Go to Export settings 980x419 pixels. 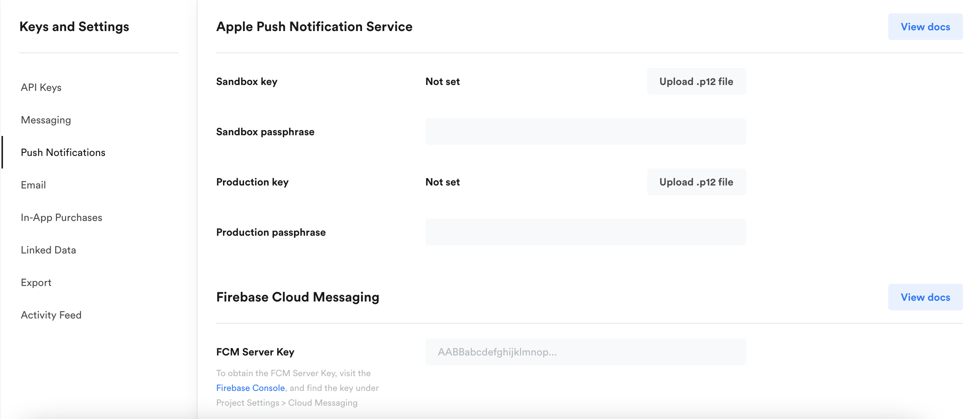click(36, 283)
